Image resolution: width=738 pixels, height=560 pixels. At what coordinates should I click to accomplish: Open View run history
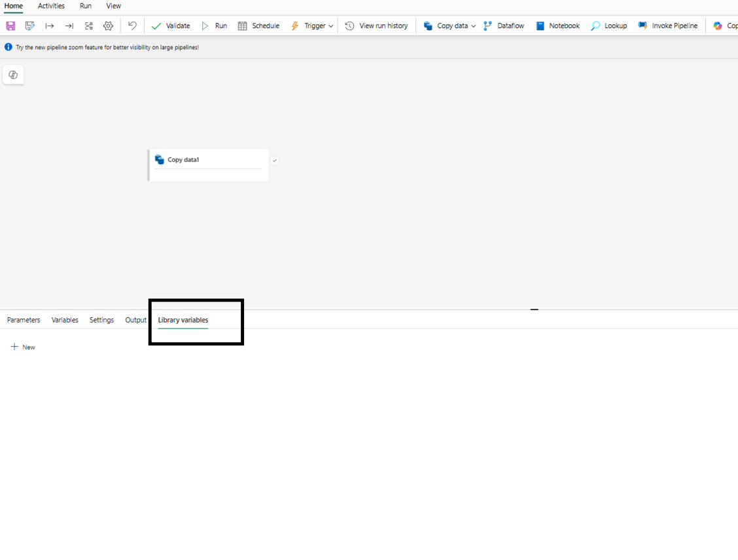(x=377, y=26)
